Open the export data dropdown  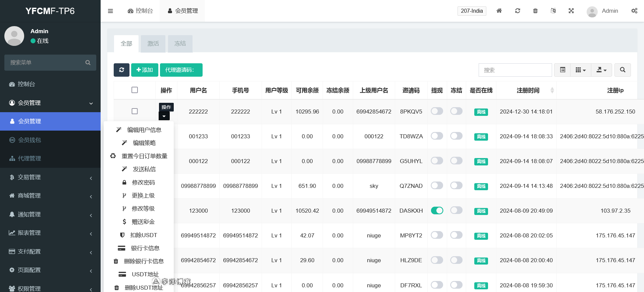(601, 70)
